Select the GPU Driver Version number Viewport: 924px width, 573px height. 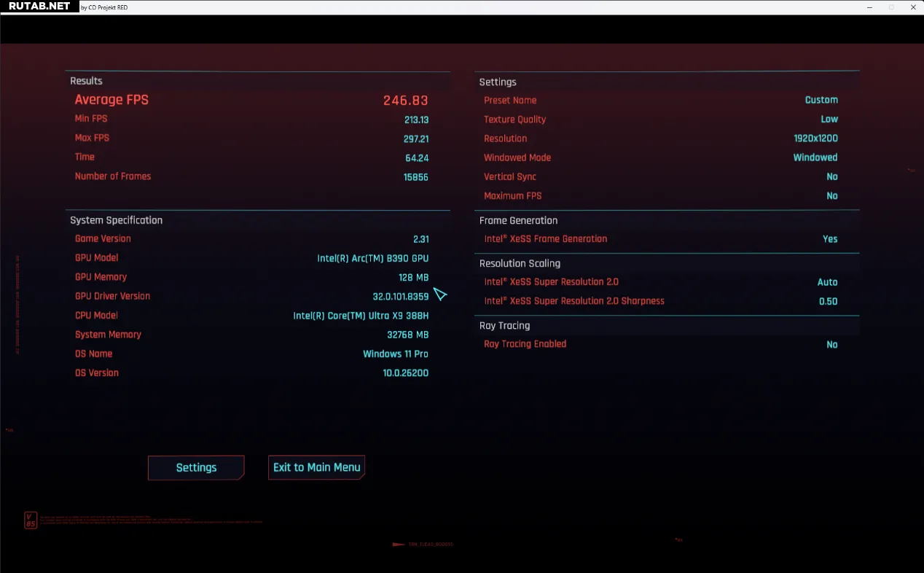tap(400, 297)
